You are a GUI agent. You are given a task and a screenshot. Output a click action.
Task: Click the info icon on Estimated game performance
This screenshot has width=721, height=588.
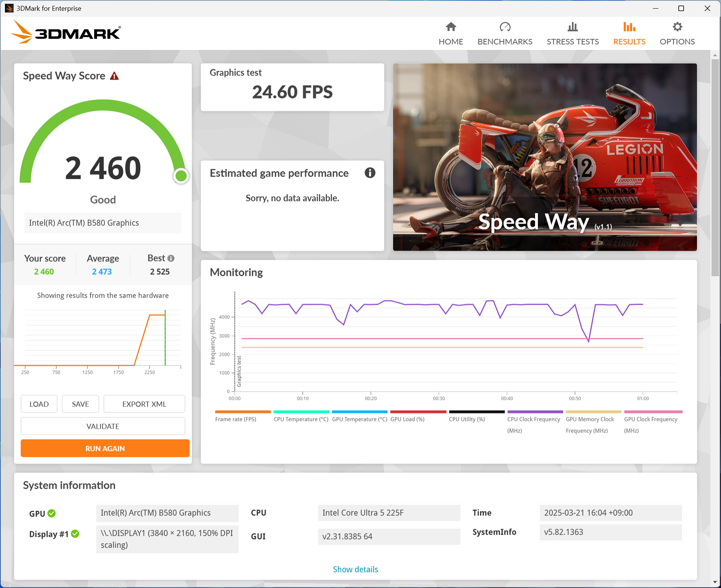[x=370, y=173]
